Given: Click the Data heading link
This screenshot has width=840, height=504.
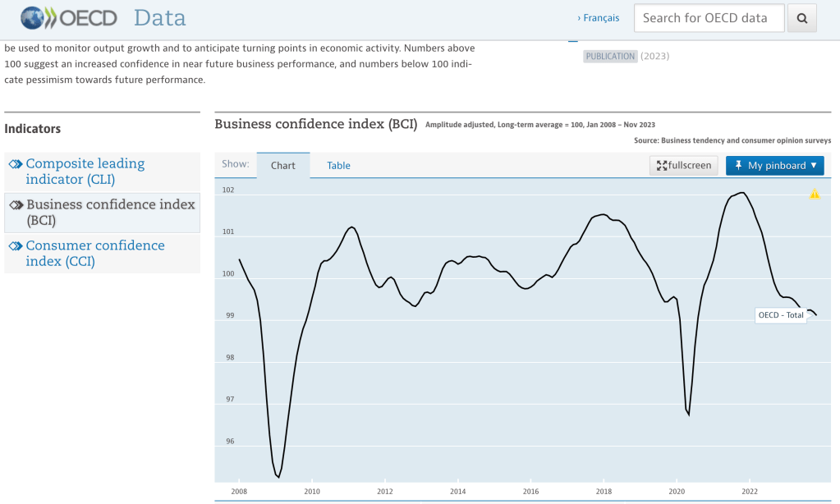Looking at the screenshot, I should 159,18.
